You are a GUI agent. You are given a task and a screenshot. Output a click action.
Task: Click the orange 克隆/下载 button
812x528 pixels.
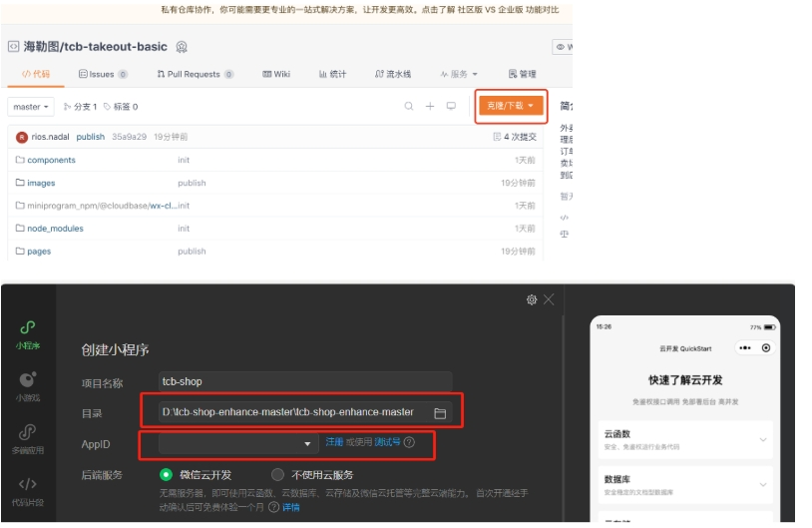[x=510, y=106]
